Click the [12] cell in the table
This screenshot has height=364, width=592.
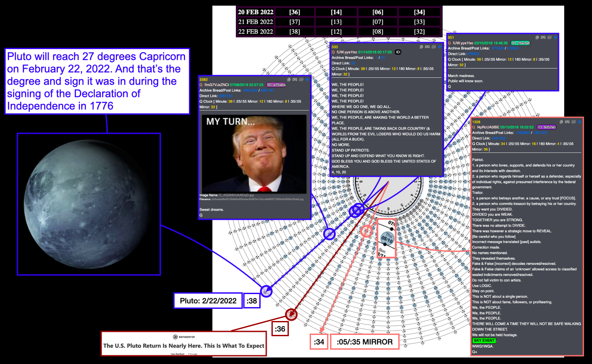pos(336,31)
